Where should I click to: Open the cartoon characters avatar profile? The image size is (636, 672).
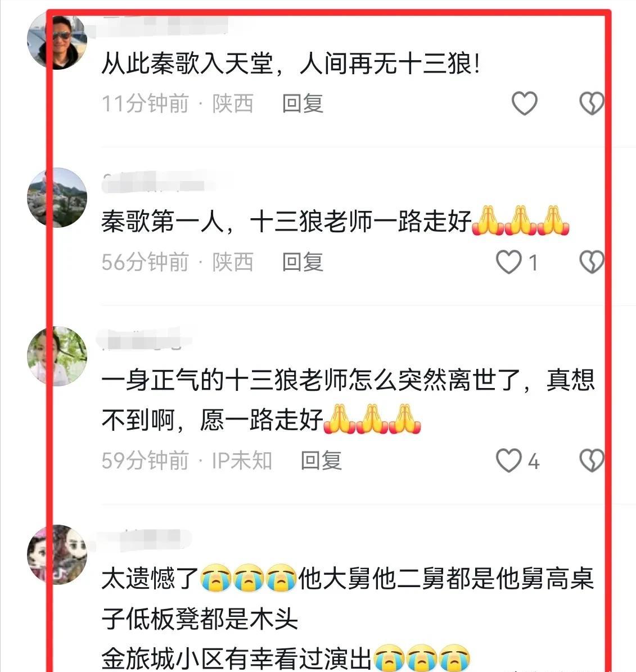coord(57,554)
